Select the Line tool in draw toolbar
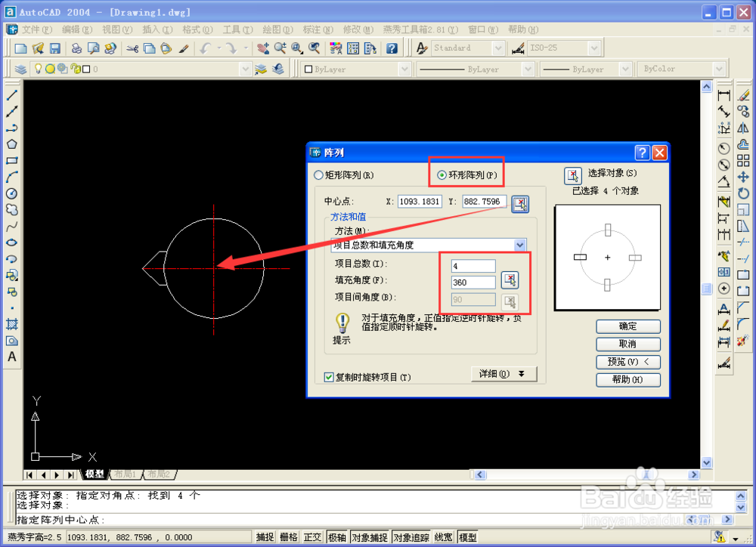This screenshot has width=756, height=547. point(12,95)
